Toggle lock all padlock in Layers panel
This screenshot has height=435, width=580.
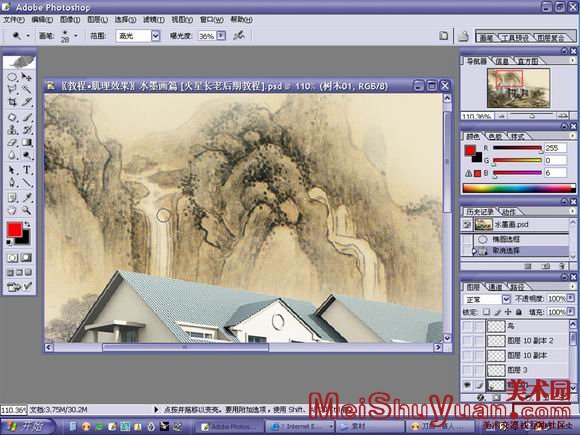[x=519, y=312]
